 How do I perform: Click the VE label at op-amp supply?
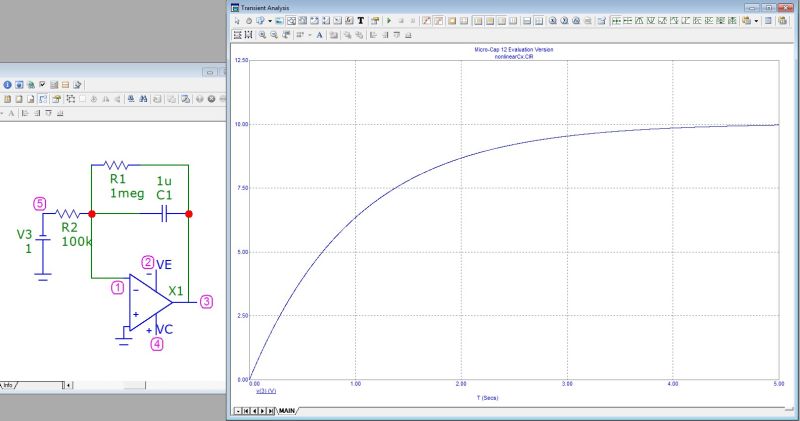tap(164, 264)
